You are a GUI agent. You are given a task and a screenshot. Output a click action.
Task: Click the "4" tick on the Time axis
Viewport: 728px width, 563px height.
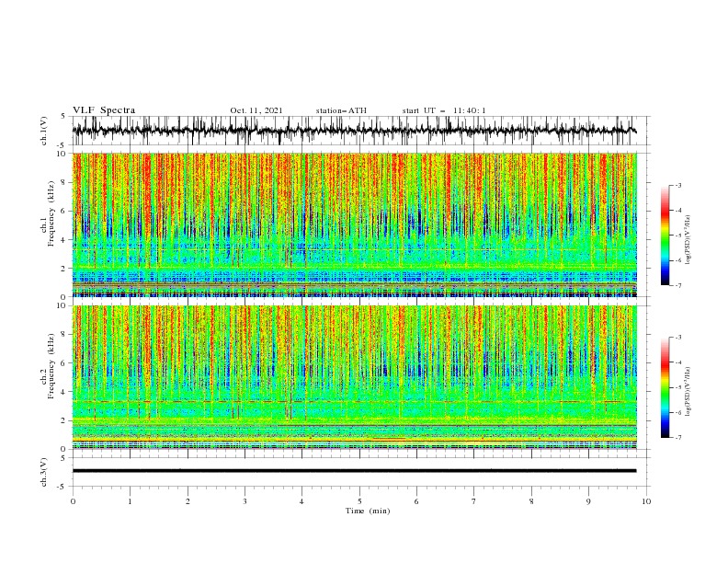point(302,501)
